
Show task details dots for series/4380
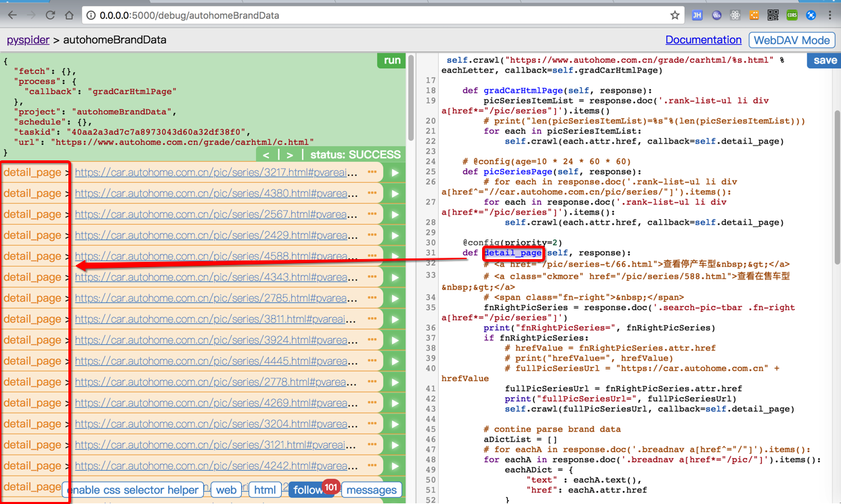tap(372, 193)
